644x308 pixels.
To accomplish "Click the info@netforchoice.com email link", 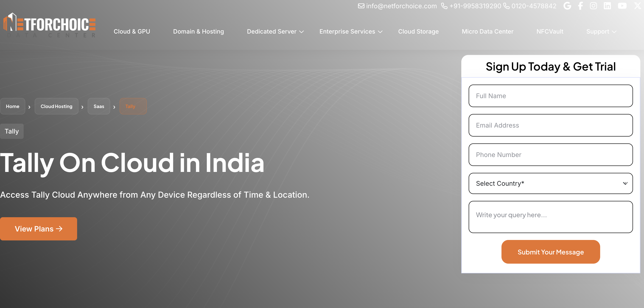I will pos(401,6).
